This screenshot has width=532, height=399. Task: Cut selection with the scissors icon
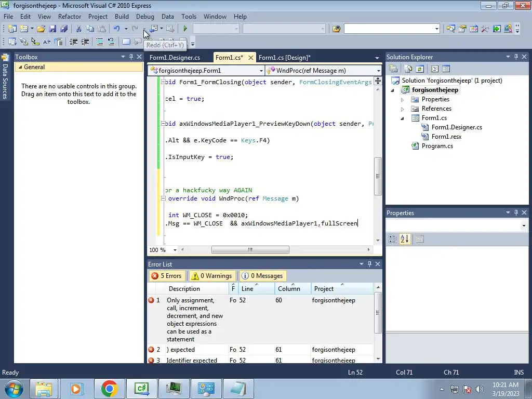pyautogui.click(x=79, y=29)
